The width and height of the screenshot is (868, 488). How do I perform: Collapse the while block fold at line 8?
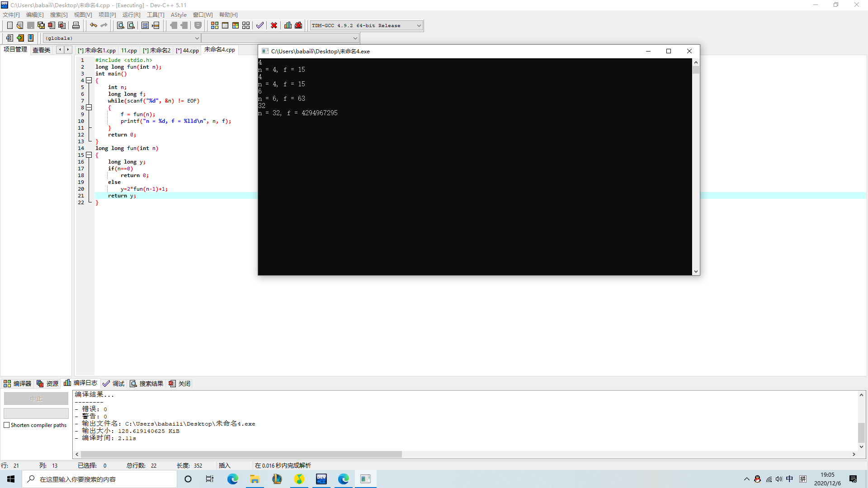point(89,108)
